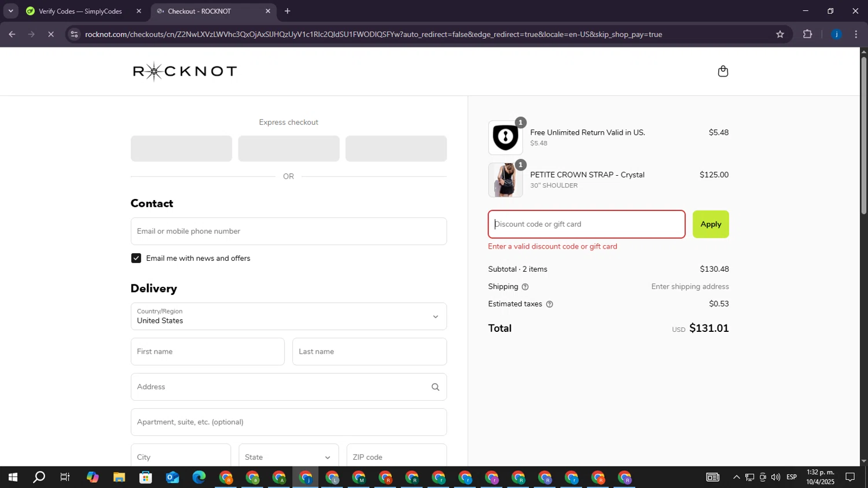Click the first express checkout placeholder button
The height and width of the screenshot is (488, 868).
(x=181, y=149)
